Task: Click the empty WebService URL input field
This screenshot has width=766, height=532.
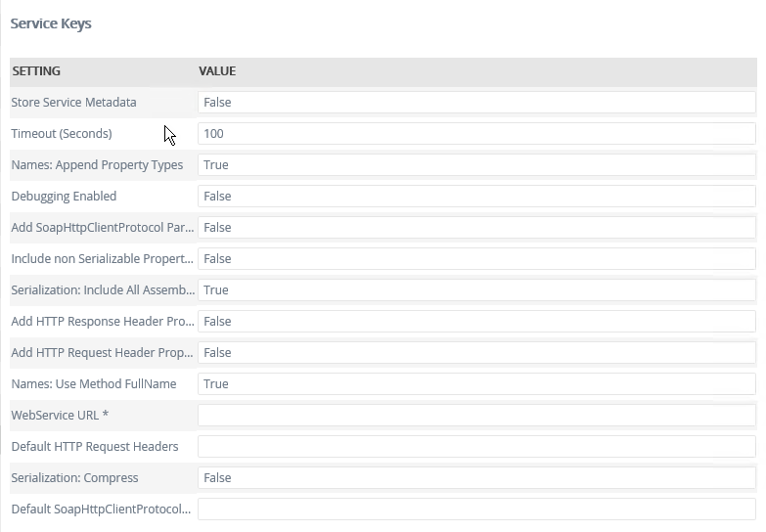Action: tap(476, 416)
